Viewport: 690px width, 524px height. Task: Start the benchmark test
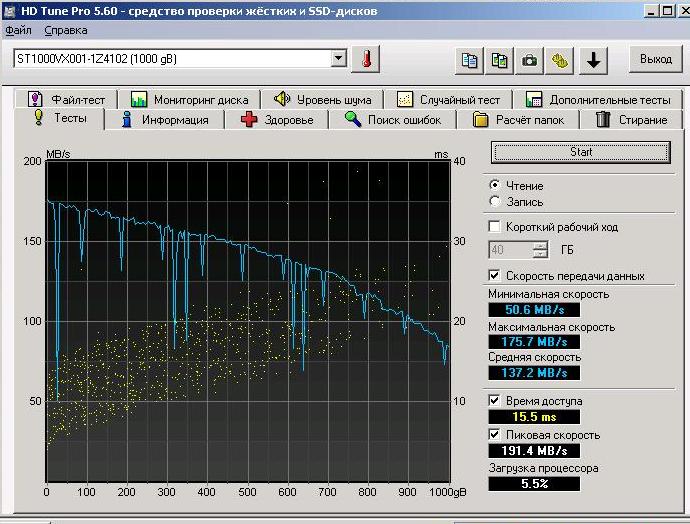coord(581,152)
